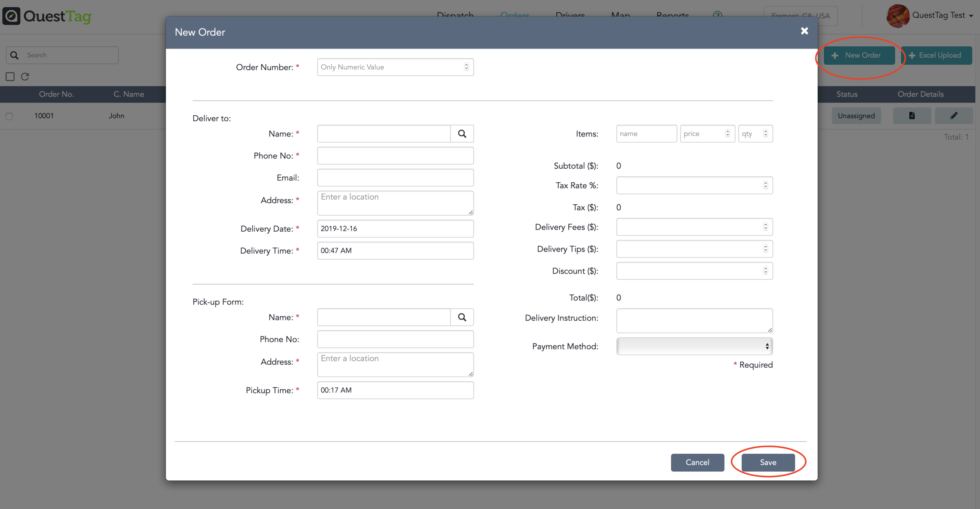The image size is (980, 509).
Task: Click the Delivery Date input field
Action: coord(395,229)
